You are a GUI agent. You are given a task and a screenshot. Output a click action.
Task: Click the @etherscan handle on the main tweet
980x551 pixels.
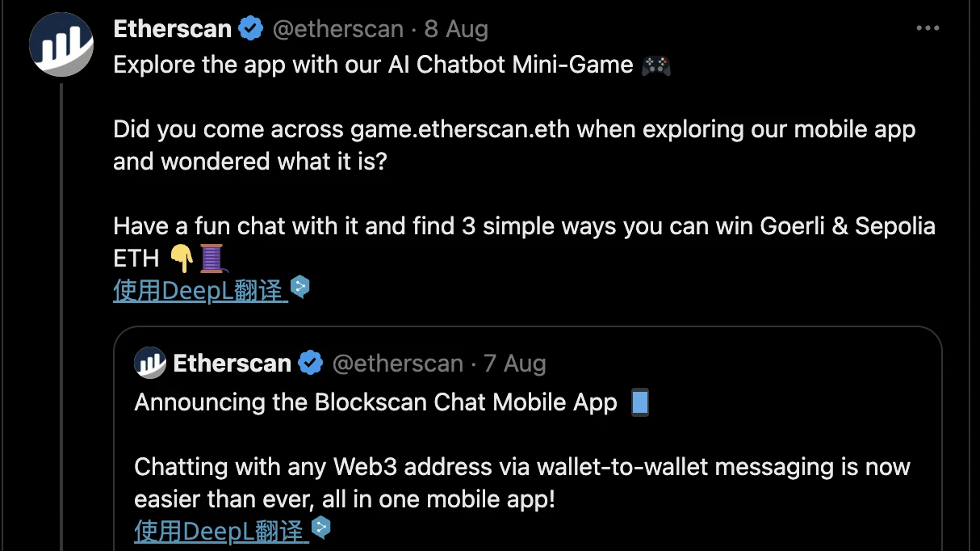pyautogui.click(x=338, y=28)
